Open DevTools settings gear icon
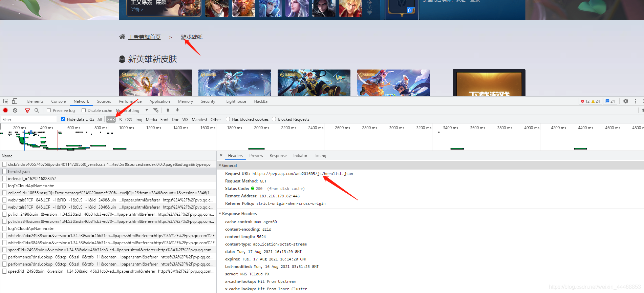The height and width of the screenshot is (293, 644). tap(626, 101)
